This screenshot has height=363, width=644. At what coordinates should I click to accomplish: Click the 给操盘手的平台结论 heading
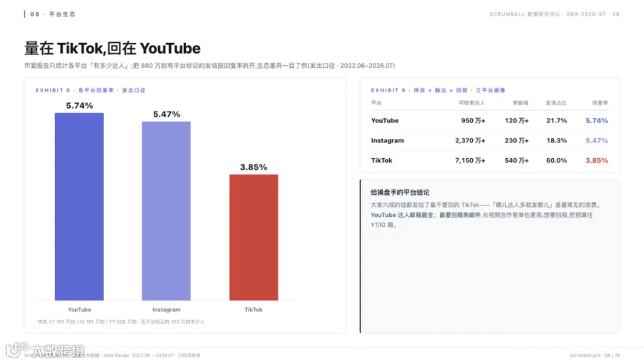pyautogui.click(x=400, y=193)
